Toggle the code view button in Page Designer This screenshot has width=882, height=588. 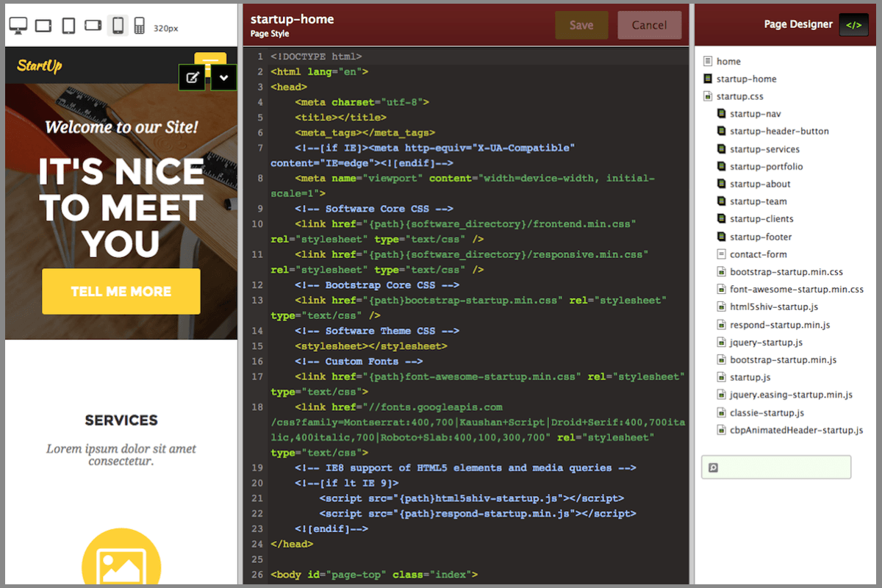pyautogui.click(x=853, y=25)
